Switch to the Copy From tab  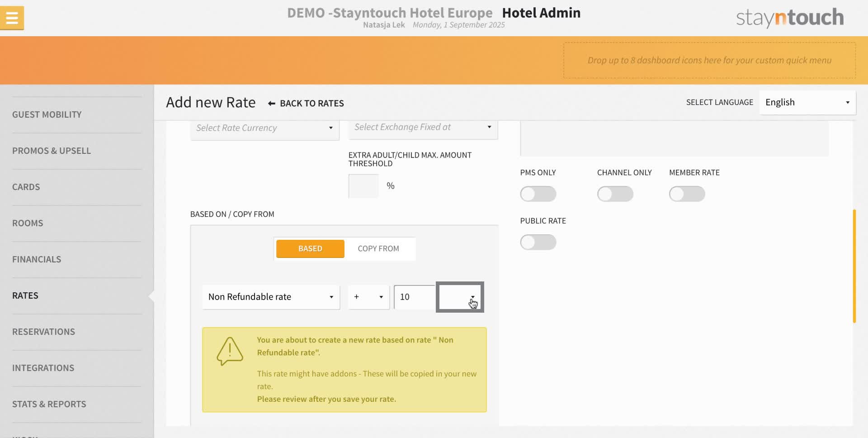378,249
